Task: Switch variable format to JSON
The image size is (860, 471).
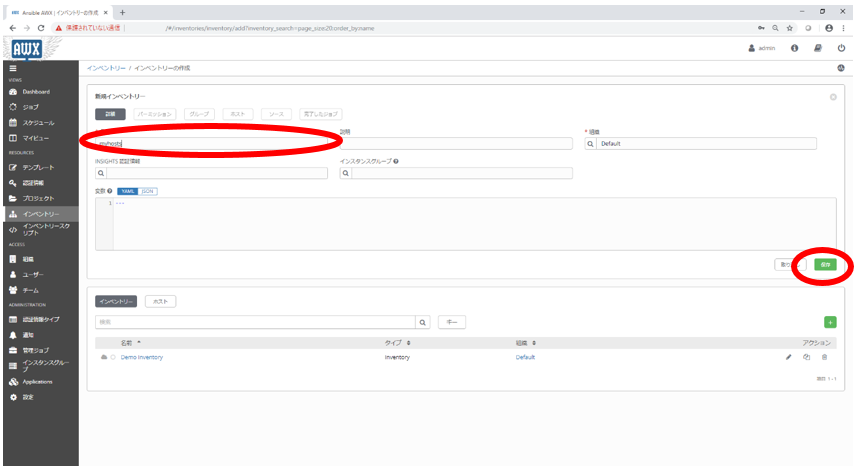Action: pos(148,190)
